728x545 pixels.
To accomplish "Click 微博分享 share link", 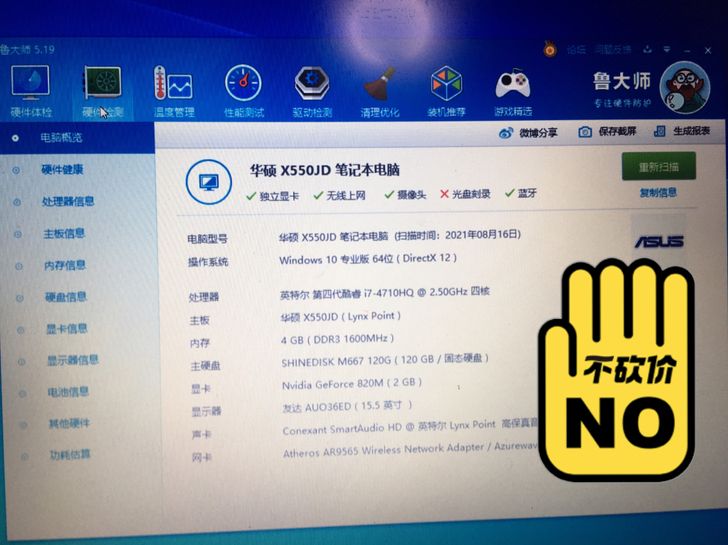I will 538,133.
